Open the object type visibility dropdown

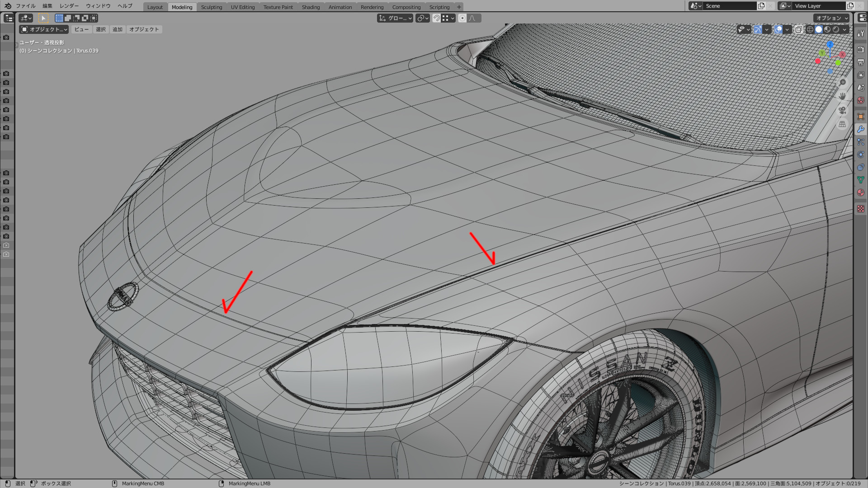click(x=744, y=29)
